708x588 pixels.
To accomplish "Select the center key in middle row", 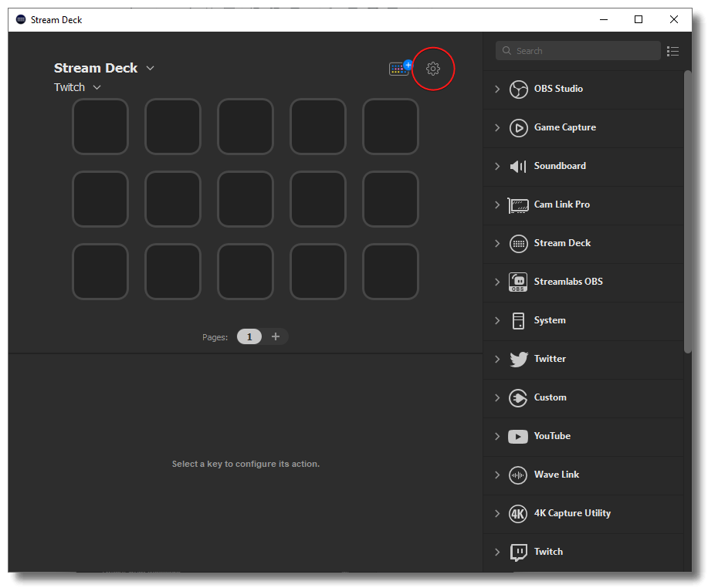I will tap(246, 199).
